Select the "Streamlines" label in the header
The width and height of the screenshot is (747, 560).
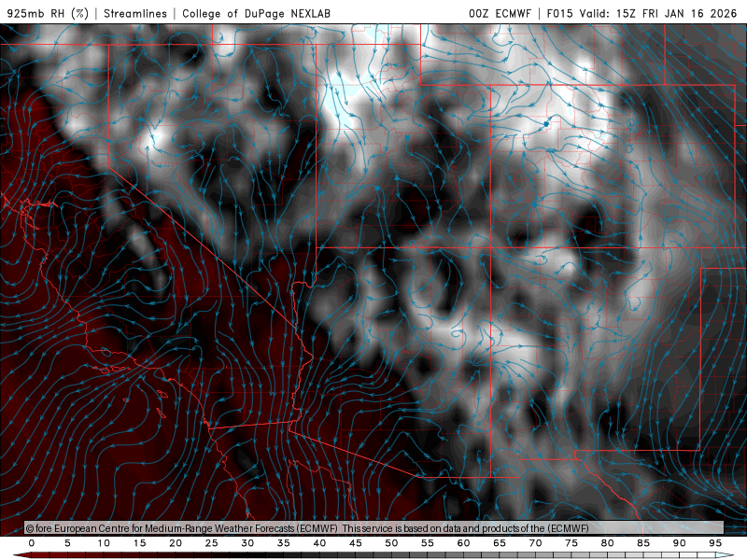pyautogui.click(x=135, y=13)
